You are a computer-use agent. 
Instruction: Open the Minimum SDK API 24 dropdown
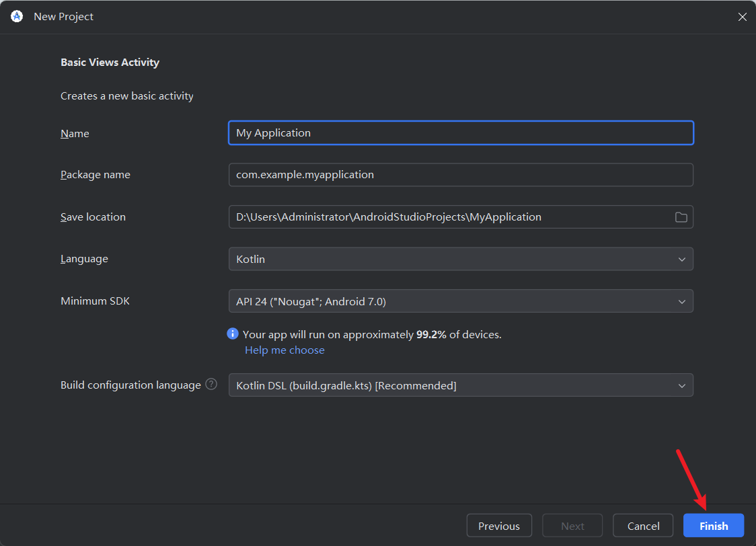pos(461,301)
